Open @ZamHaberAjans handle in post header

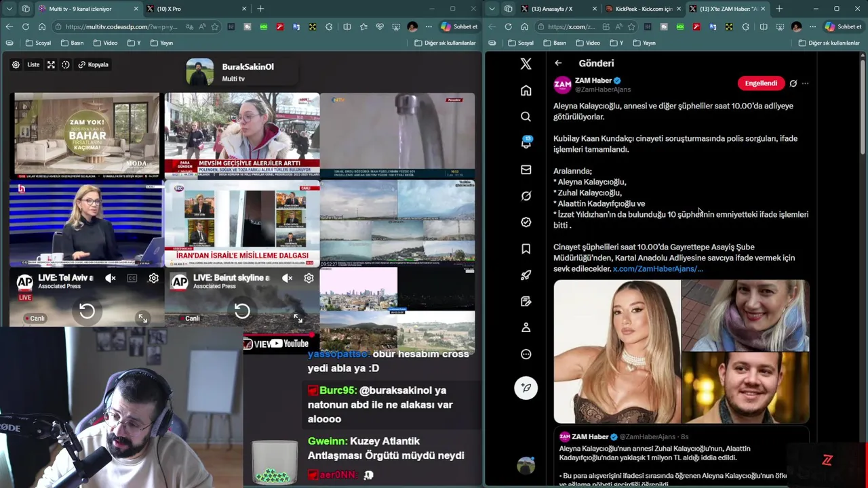(603, 89)
